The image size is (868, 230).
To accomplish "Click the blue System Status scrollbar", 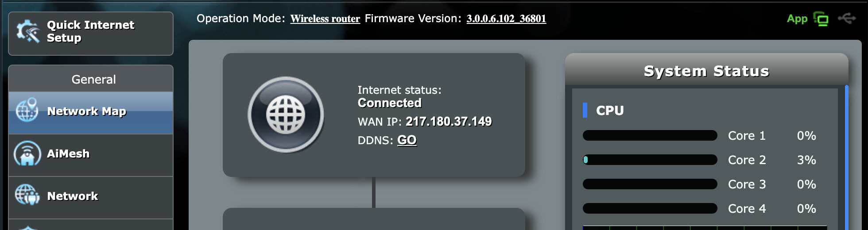I will 846,157.
